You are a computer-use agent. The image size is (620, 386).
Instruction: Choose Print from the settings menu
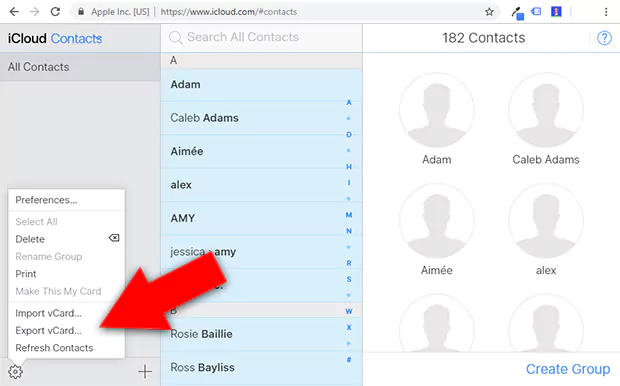(26, 274)
